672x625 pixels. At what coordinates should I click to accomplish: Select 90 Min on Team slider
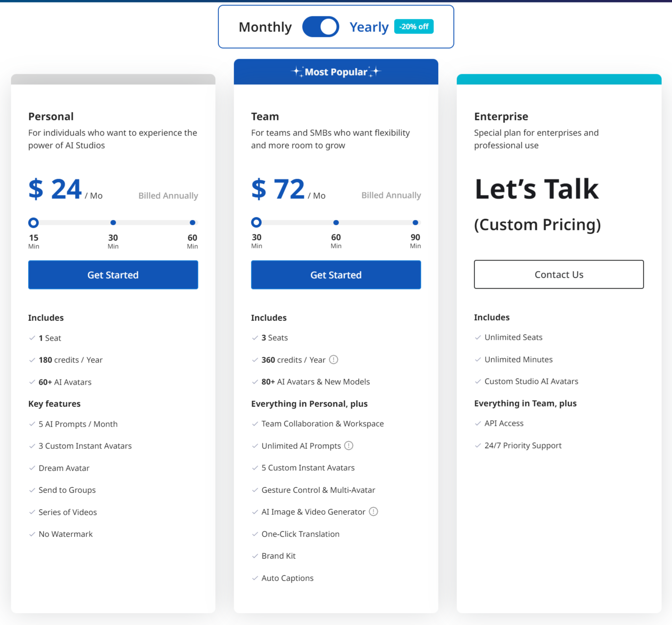point(415,222)
